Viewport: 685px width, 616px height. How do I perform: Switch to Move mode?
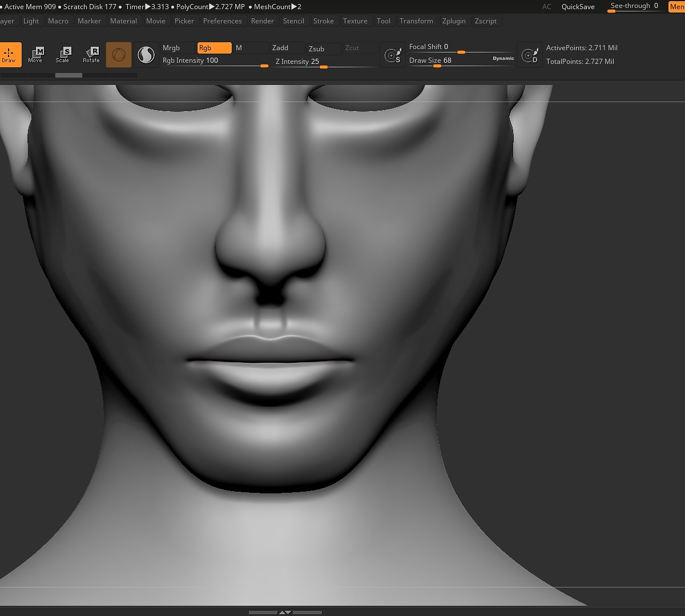(35, 55)
